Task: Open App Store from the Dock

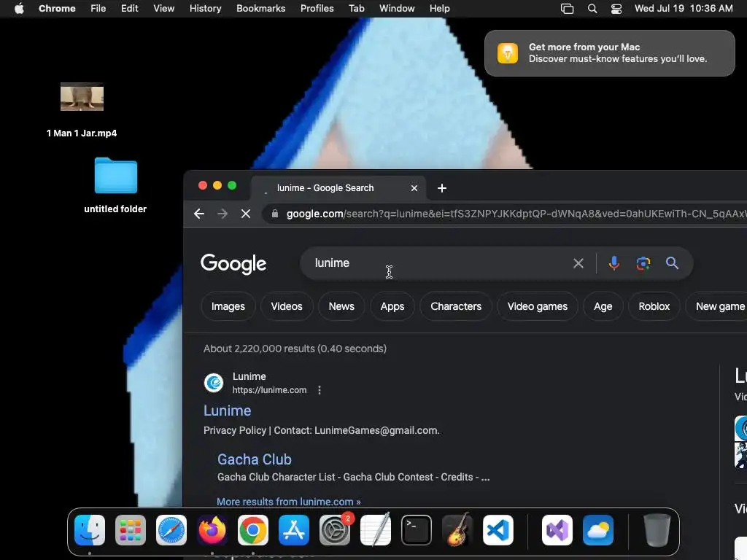Action: point(294,530)
